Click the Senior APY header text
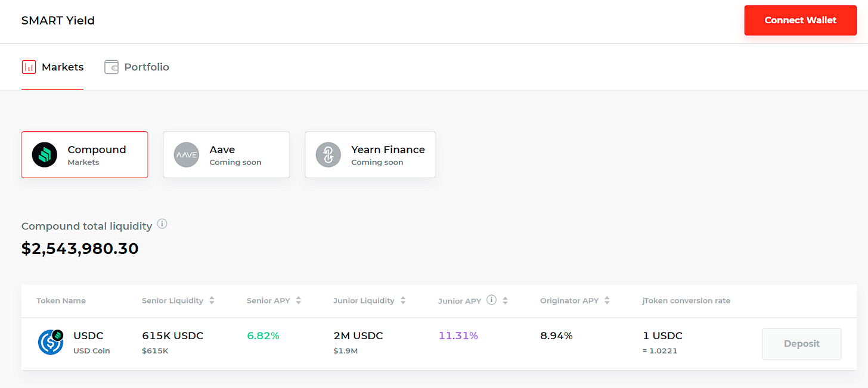Image resolution: width=868 pixels, height=388 pixels. [x=268, y=300]
